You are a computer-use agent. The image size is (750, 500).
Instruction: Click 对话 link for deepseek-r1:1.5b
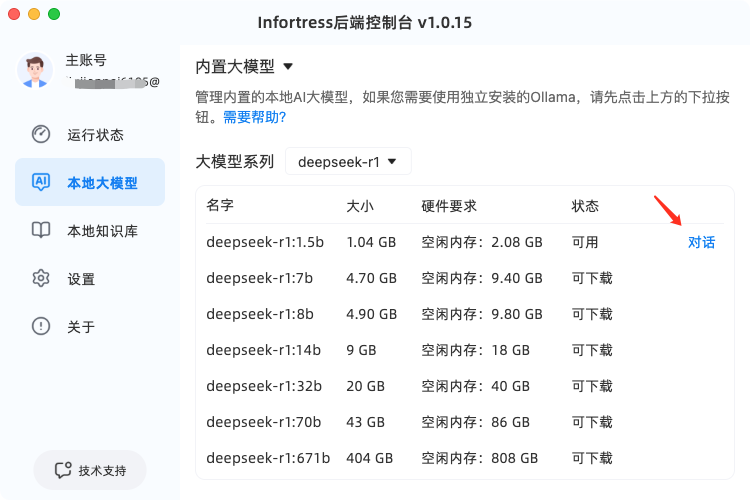[x=701, y=242]
